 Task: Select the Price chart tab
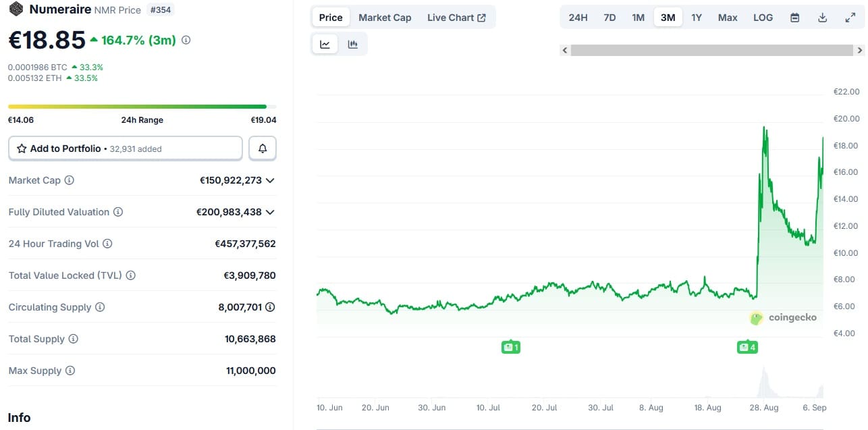click(331, 18)
